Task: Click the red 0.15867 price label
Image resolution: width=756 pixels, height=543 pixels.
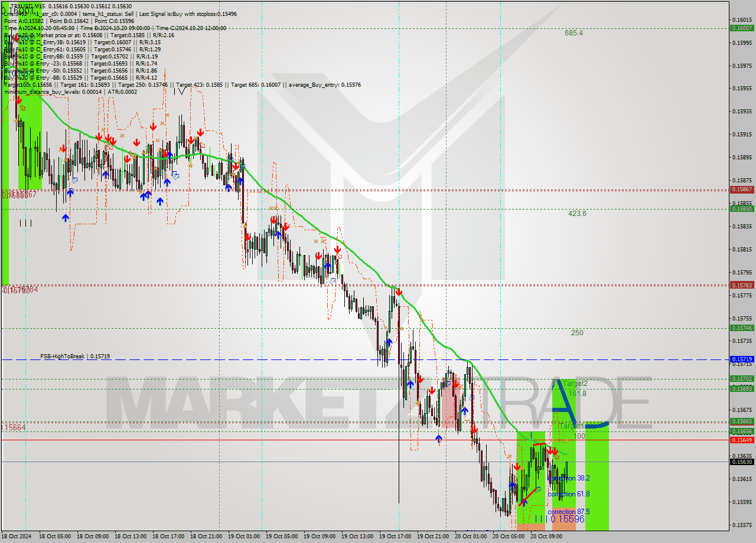Action: [x=742, y=189]
